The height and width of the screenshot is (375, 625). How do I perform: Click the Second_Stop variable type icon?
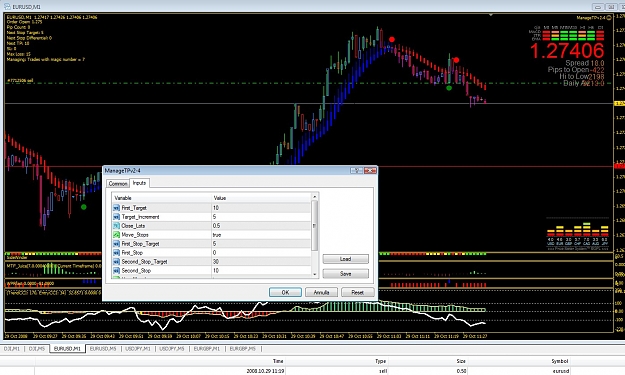[116, 271]
